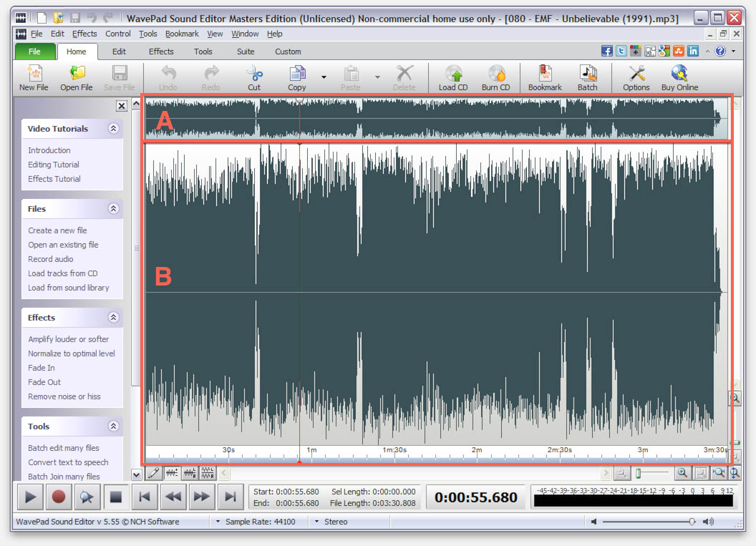Share via the StumbleUpon icon
Viewport: 756px width, 546px height.
(x=679, y=51)
